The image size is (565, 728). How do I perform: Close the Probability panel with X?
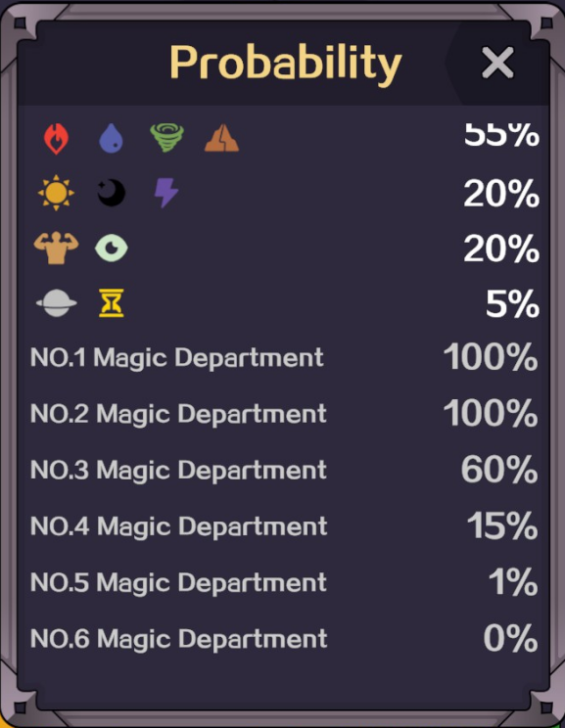(x=497, y=63)
